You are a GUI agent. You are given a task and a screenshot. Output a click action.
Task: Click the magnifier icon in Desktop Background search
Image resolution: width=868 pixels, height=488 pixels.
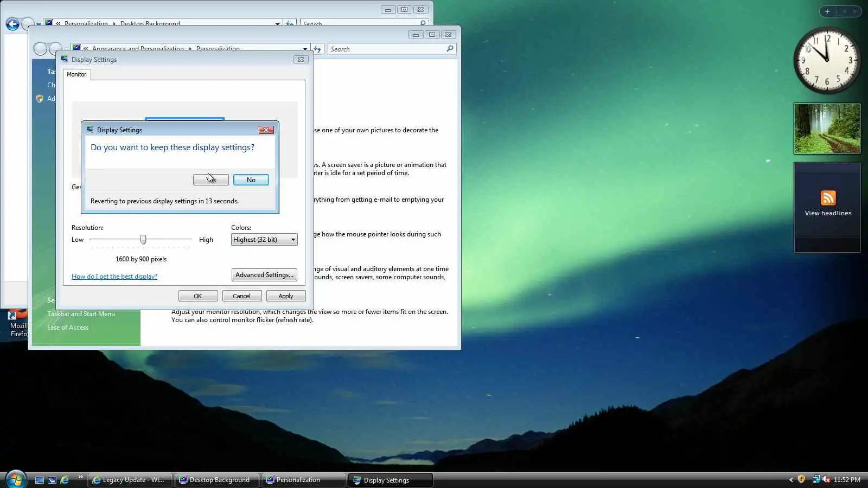click(x=423, y=23)
